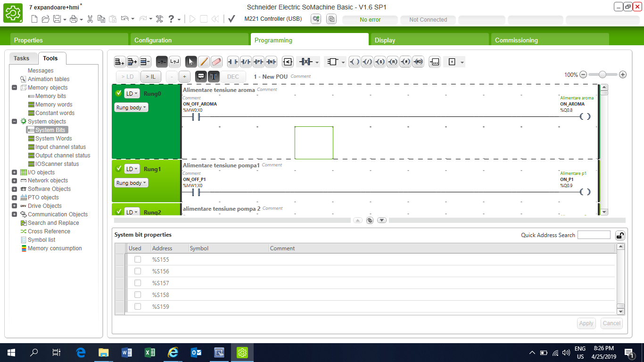The width and height of the screenshot is (644, 362).
Task: Expand the Software Objects tree node
Action: pos(15,189)
